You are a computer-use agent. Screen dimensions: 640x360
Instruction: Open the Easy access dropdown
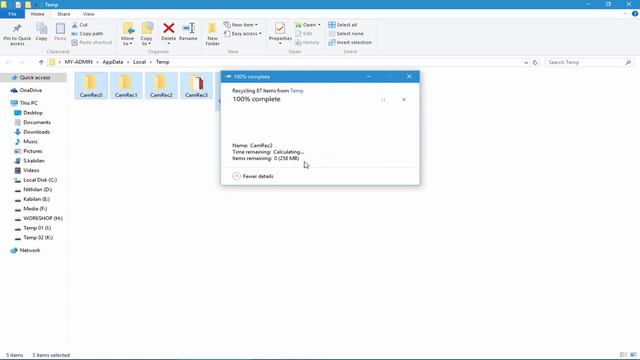click(x=242, y=33)
